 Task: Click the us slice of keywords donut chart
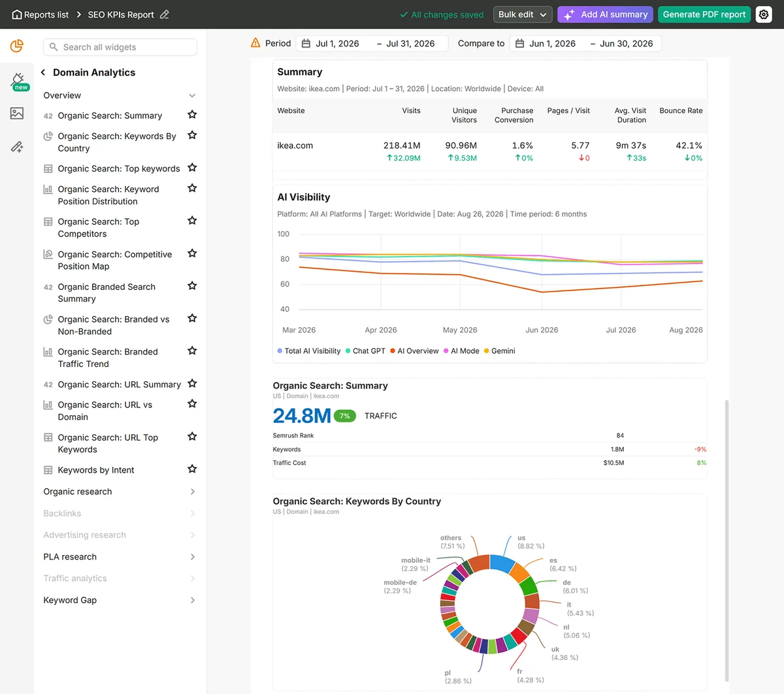tap(503, 563)
